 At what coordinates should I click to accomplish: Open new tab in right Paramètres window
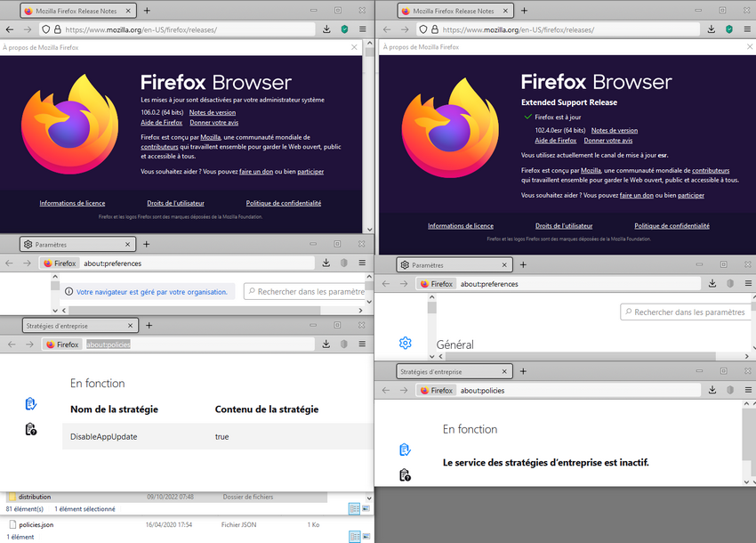click(x=523, y=264)
